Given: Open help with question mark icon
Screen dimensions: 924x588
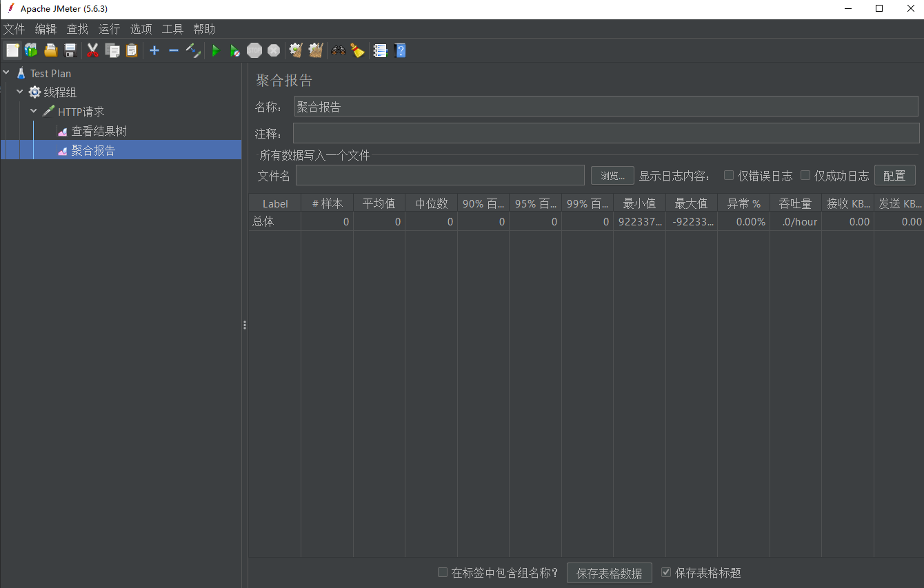Looking at the screenshot, I should (x=399, y=50).
